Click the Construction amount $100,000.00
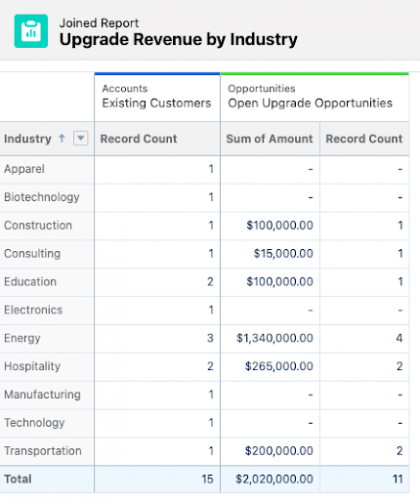Image resolution: width=420 pixels, height=500 pixels. (x=280, y=225)
